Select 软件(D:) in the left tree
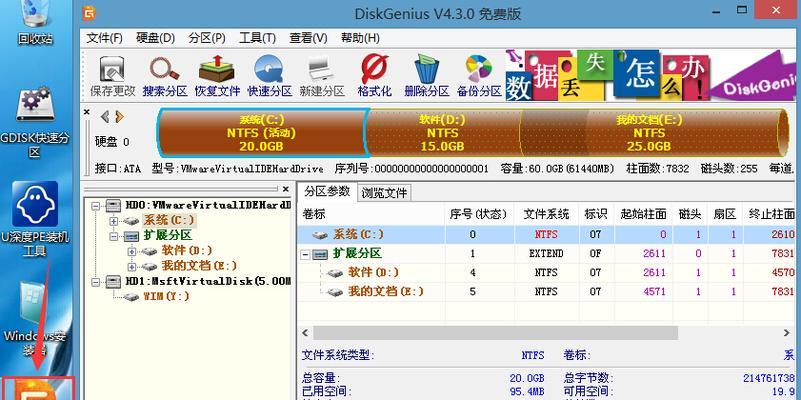This screenshot has width=801, height=400. click(187, 251)
